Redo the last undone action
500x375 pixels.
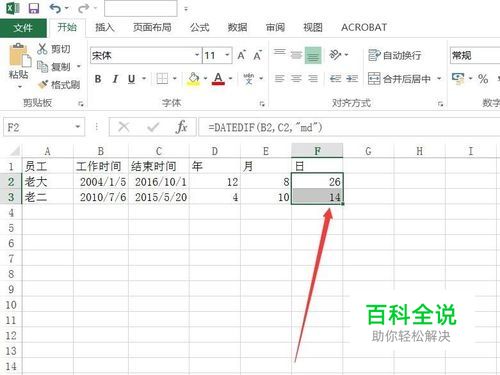pyautogui.click(x=83, y=8)
